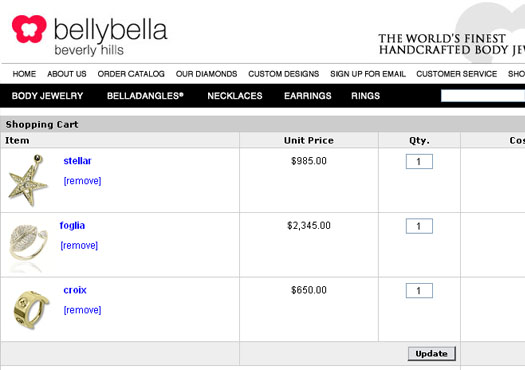Go to the HOME page
The width and height of the screenshot is (525, 370).
pyautogui.click(x=24, y=74)
